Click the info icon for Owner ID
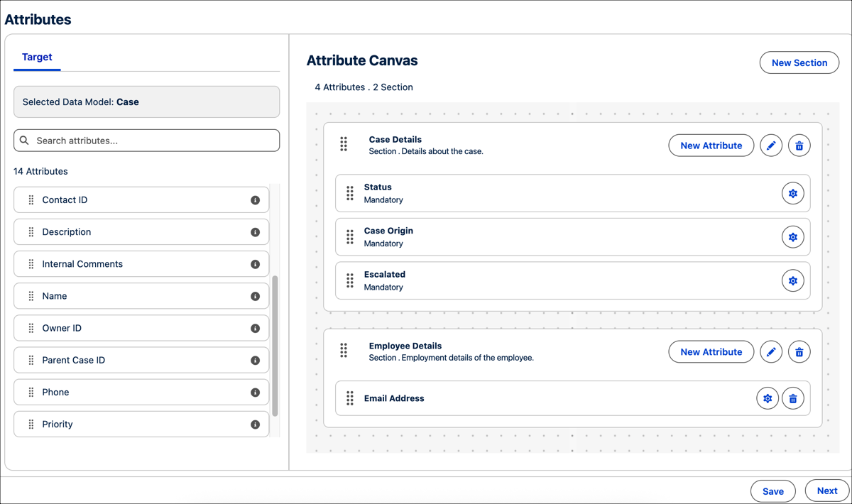This screenshot has width=852, height=504. [255, 329]
